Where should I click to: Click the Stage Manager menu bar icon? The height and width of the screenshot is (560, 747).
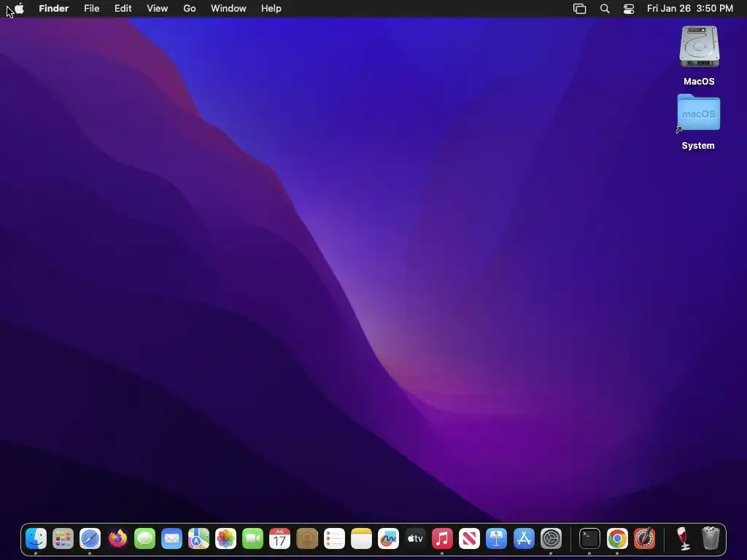coord(579,9)
